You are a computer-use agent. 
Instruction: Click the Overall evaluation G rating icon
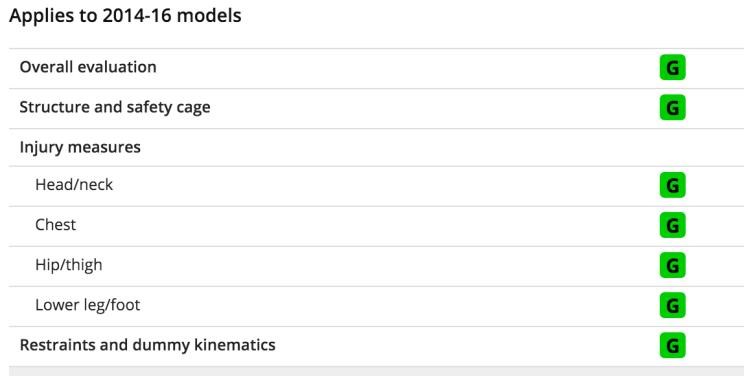672,68
